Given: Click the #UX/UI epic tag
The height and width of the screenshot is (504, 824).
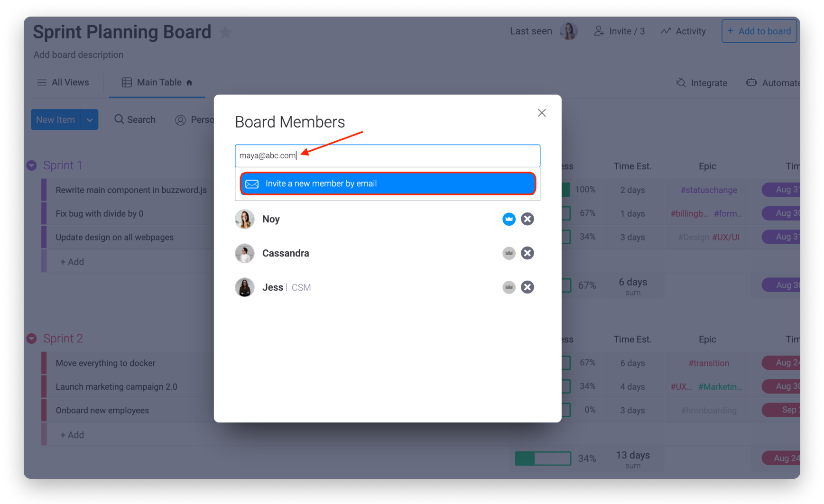Looking at the screenshot, I should click(x=726, y=238).
